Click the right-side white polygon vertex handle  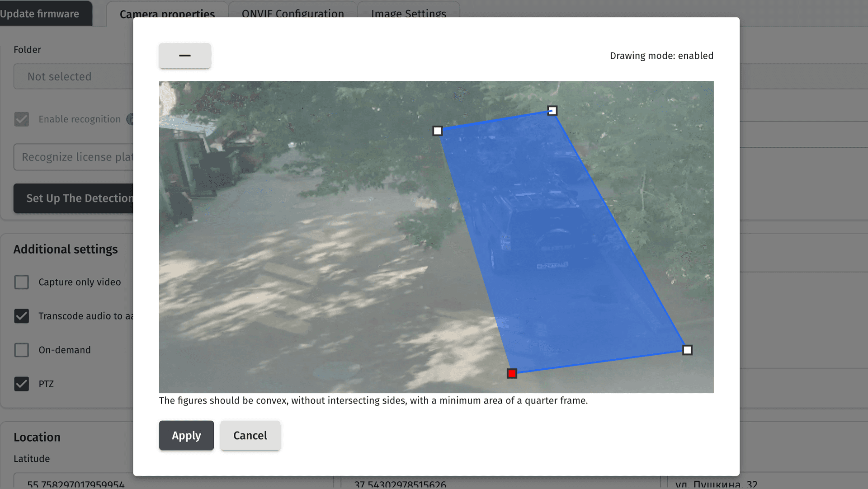687,350
